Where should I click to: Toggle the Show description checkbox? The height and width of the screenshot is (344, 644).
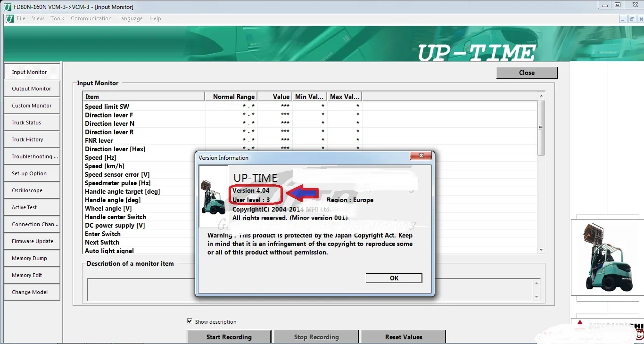click(190, 321)
